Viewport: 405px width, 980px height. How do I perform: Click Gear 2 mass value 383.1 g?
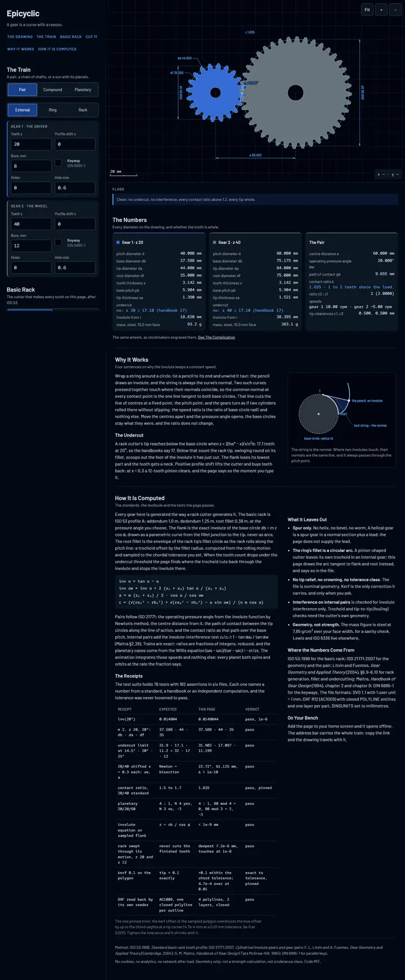[x=289, y=325]
